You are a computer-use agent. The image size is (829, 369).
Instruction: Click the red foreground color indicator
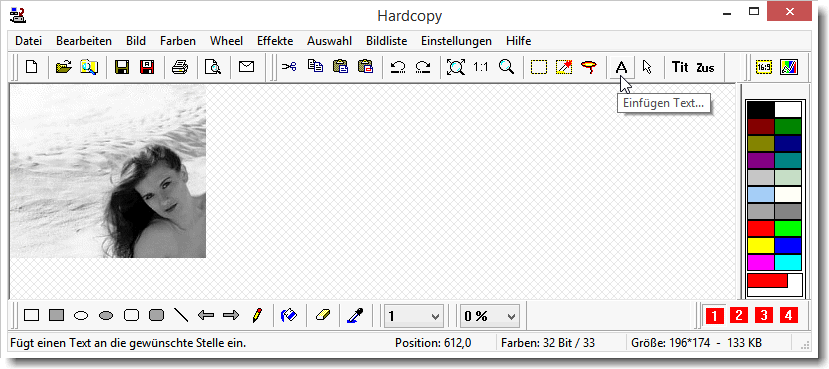(768, 280)
